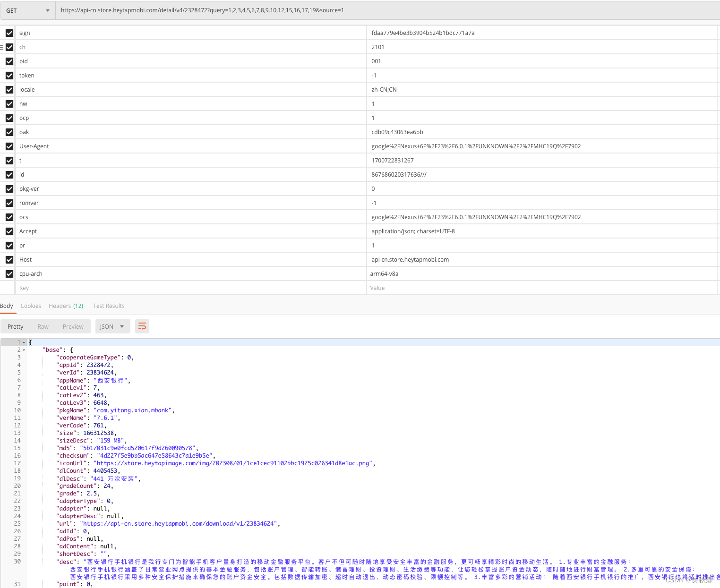Click the sizeDesc value 159 MB

110,441
